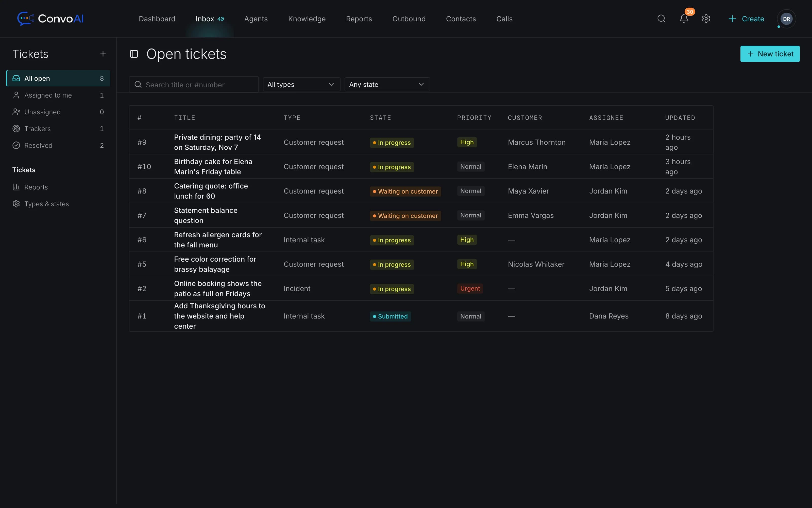812x508 pixels.
Task: Click the Submitted state badge on ticket #1
Action: coord(390,316)
